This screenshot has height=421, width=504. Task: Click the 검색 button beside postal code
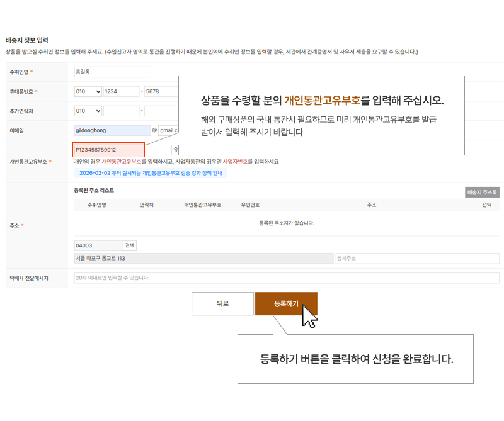[130, 245]
